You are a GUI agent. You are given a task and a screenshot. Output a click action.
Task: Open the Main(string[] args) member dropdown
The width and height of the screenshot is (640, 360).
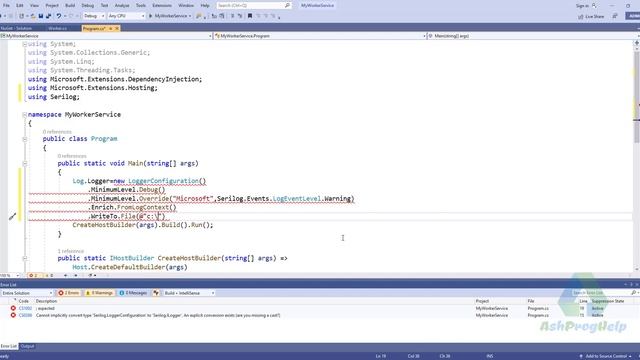[533, 36]
